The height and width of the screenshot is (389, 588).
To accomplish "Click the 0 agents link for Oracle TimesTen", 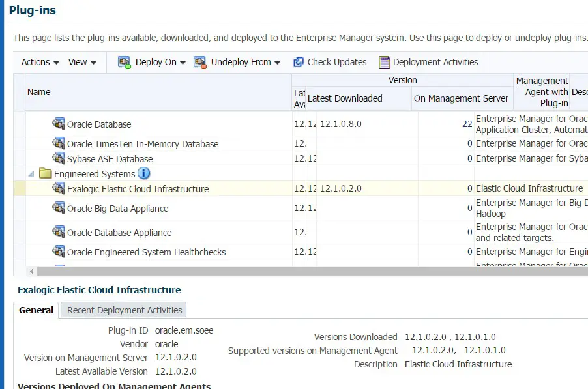I will 470,143.
